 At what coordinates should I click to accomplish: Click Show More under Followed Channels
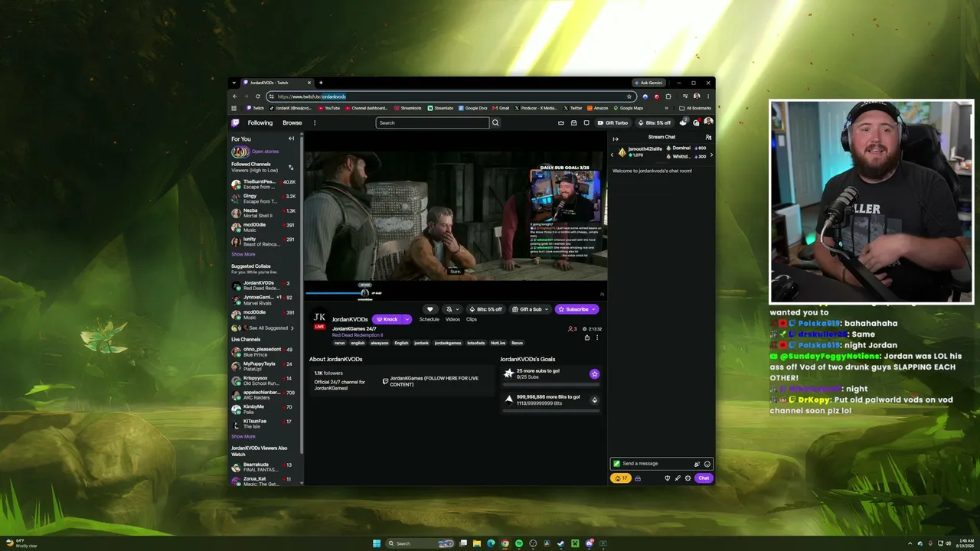point(243,254)
